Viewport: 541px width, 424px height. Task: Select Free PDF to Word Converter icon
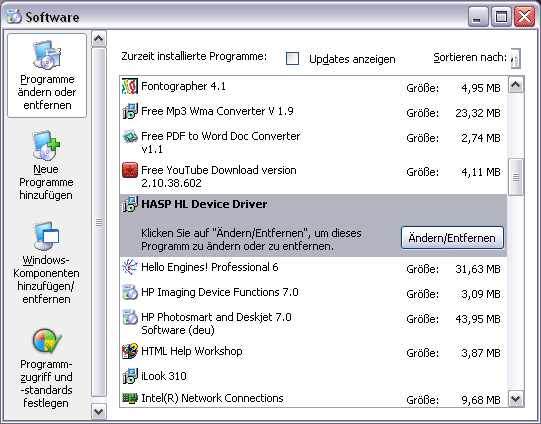(x=130, y=136)
